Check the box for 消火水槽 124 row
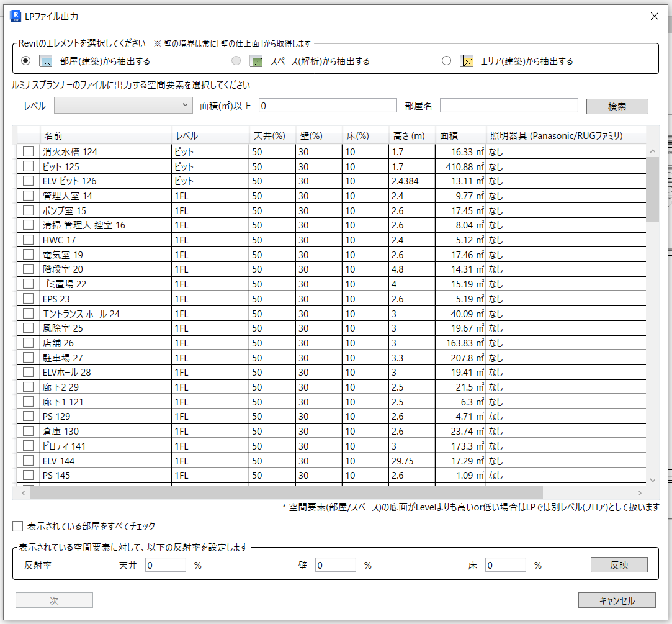Image resolution: width=672 pixels, height=624 pixels. coord(28,151)
